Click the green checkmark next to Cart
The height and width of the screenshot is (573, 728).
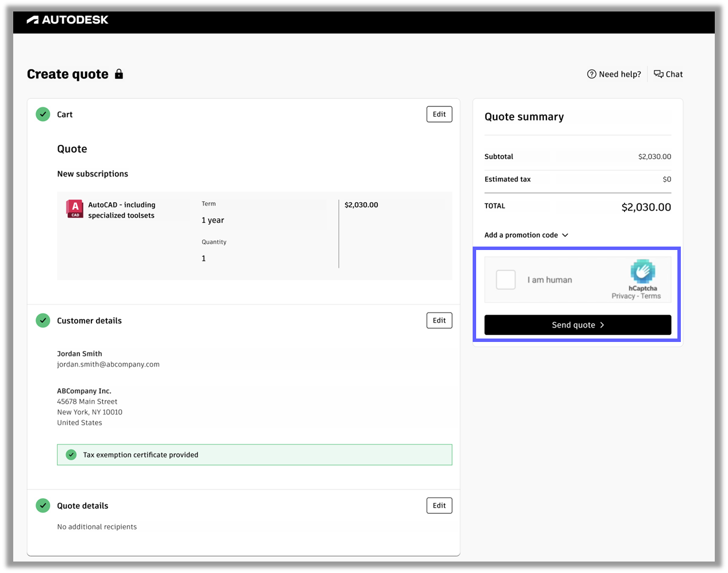(43, 114)
